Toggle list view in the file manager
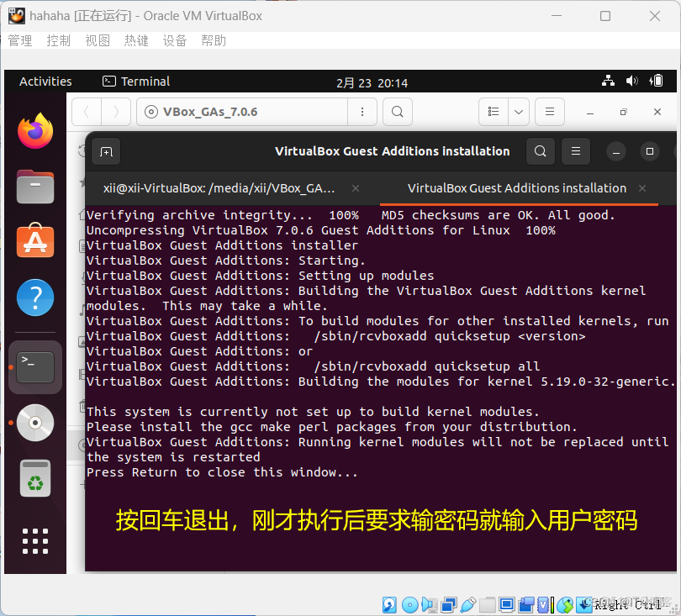 coord(495,111)
